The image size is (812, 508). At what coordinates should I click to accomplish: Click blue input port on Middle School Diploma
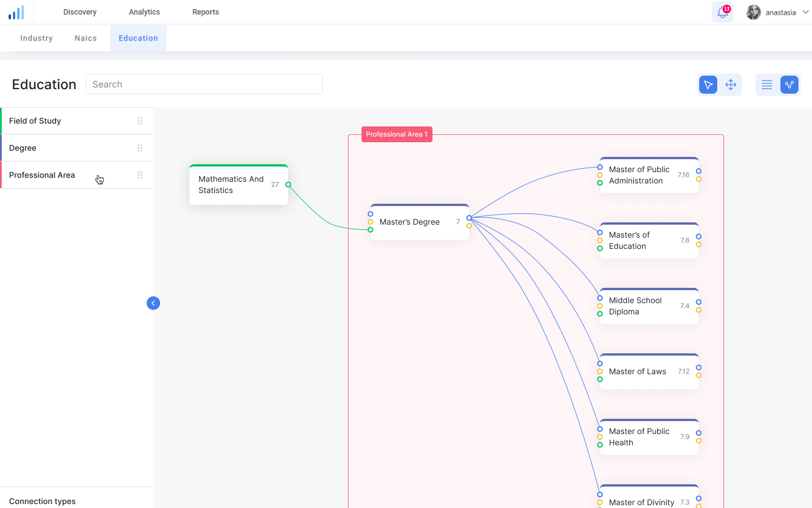click(x=600, y=298)
